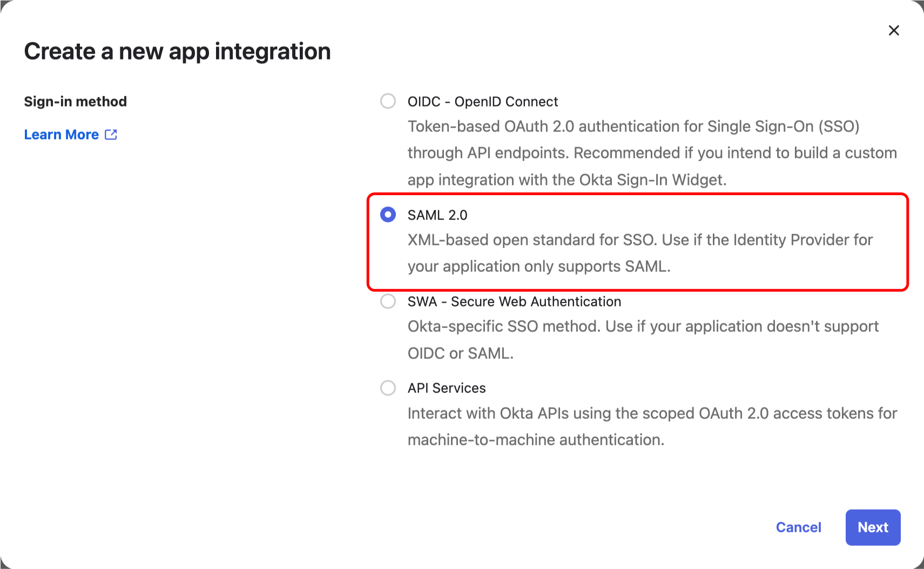Click the API Services option label
The image size is (924, 569).
click(447, 388)
